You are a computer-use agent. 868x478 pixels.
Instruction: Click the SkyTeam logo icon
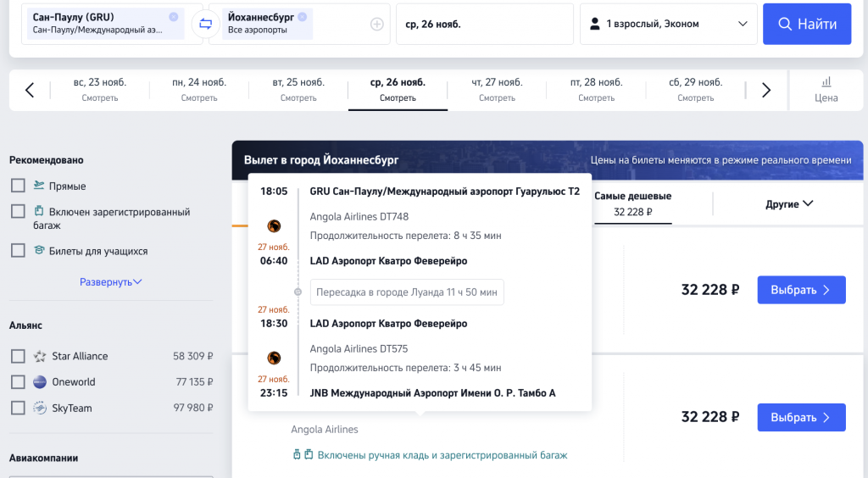(40, 408)
